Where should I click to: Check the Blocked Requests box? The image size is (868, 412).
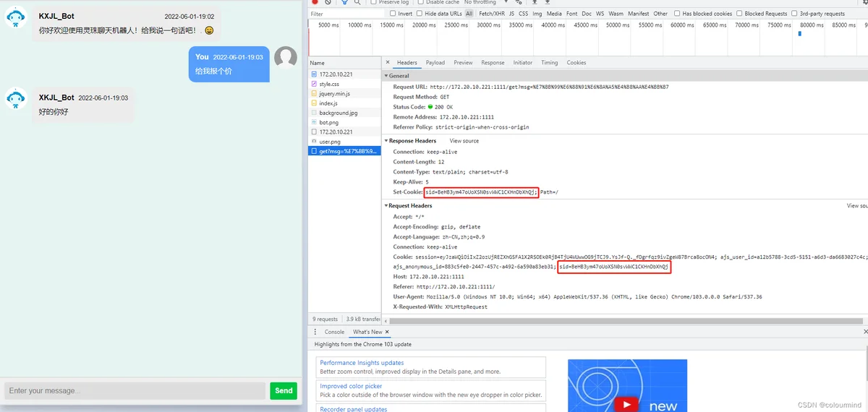pos(740,14)
